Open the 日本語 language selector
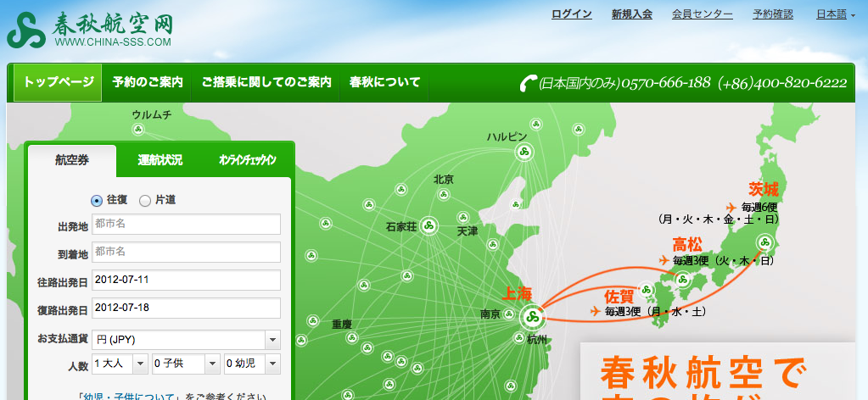 [836, 14]
